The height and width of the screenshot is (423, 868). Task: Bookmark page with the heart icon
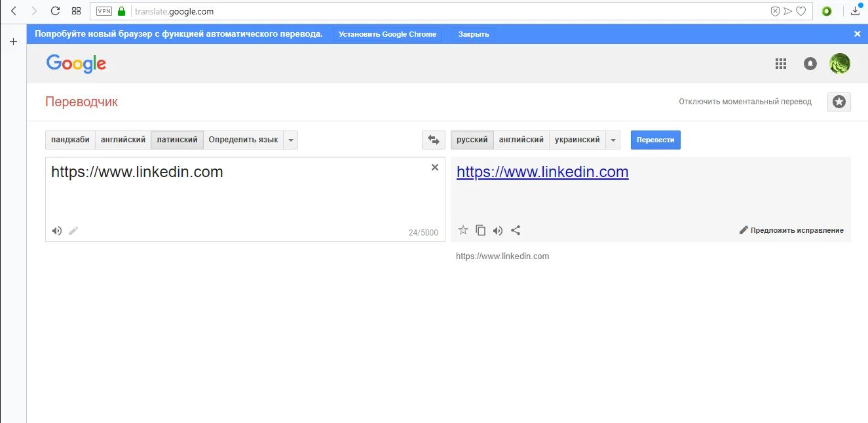(x=801, y=11)
